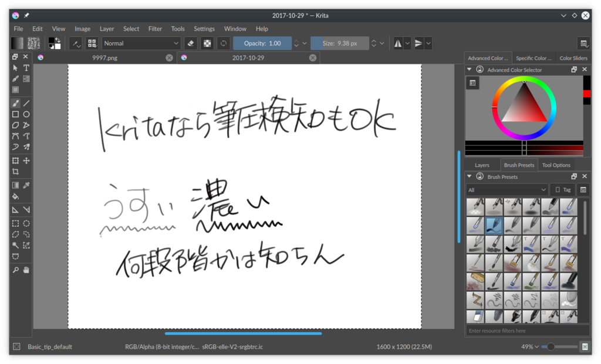Select the Rectangle tool
601x364 pixels.
(x=15, y=114)
